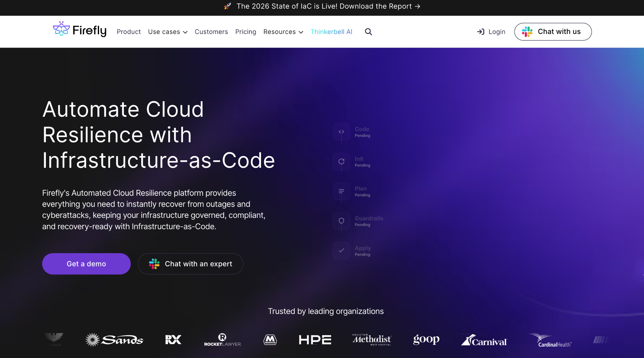Image resolution: width=644 pixels, height=358 pixels.
Task: Click the Firefly logo
Action: pyautogui.click(x=80, y=30)
